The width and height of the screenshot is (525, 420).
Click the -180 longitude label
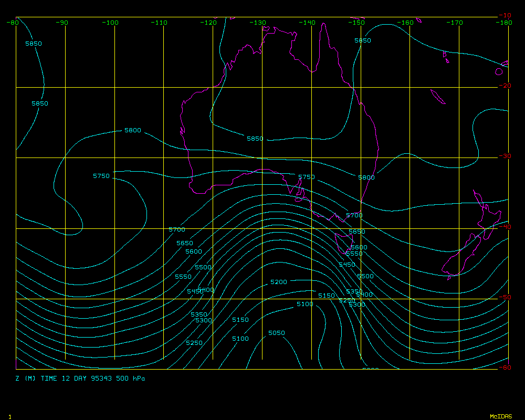(504, 23)
